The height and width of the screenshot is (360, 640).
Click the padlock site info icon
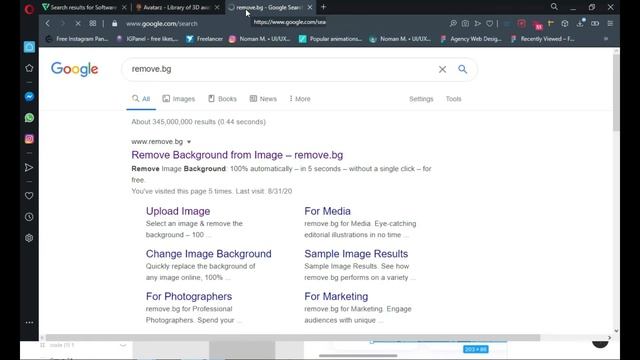pyautogui.click(x=114, y=24)
